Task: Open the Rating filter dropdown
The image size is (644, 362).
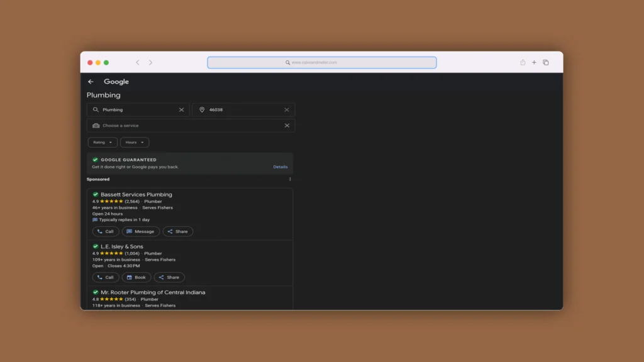Action: tap(103, 143)
